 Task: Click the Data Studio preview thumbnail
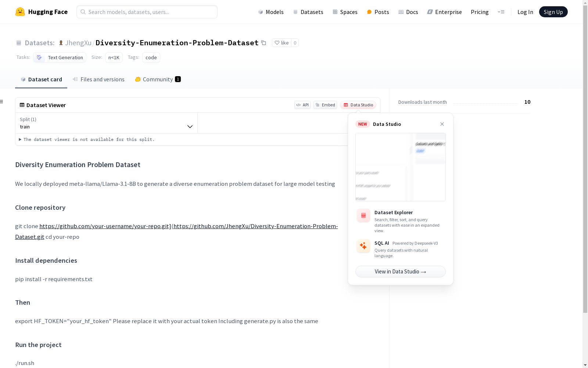pos(401,167)
